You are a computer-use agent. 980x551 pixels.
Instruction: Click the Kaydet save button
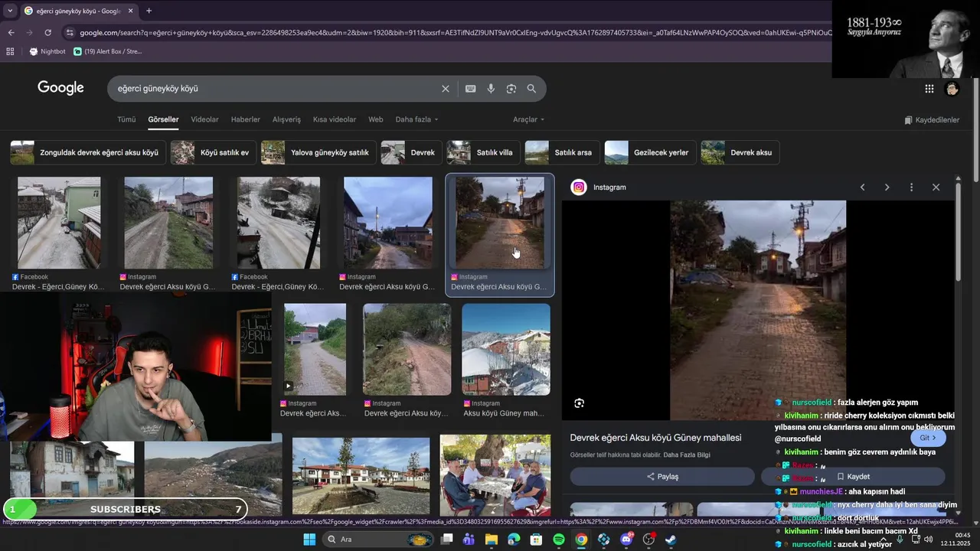pos(853,477)
